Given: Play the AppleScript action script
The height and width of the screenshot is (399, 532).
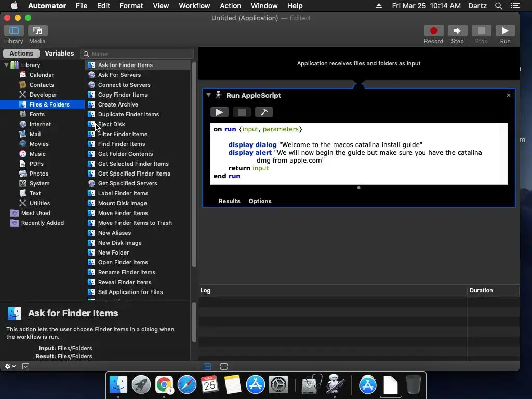Looking at the screenshot, I should point(220,112).
